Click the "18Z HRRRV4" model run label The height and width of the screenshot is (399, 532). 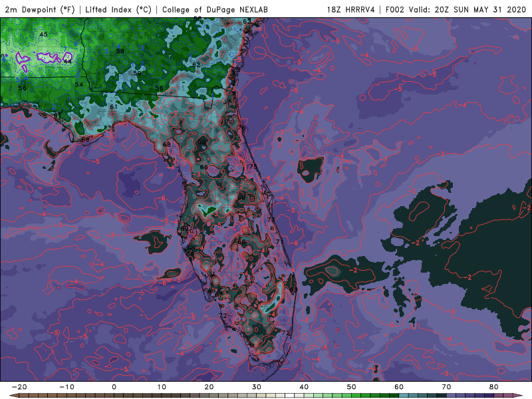(x=351, y=9)
